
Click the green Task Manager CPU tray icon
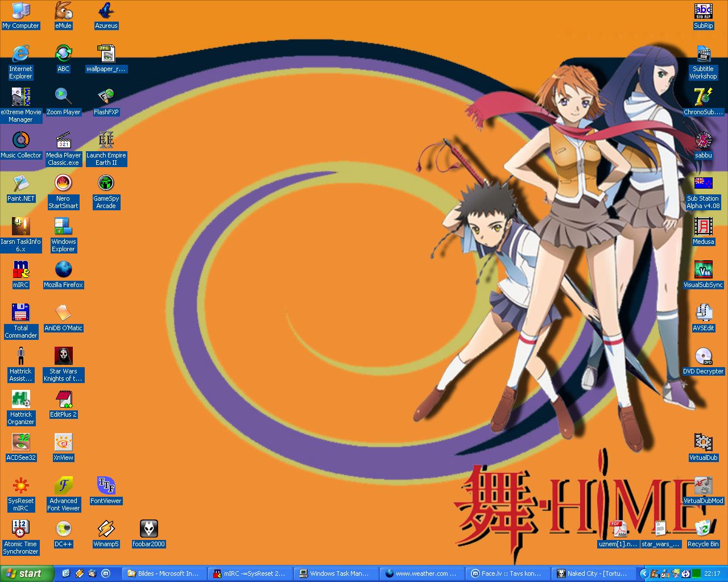(x=696, y=573)
